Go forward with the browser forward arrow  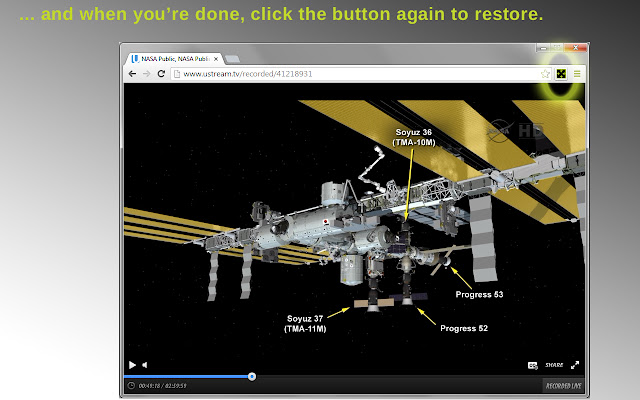(147, 74)
